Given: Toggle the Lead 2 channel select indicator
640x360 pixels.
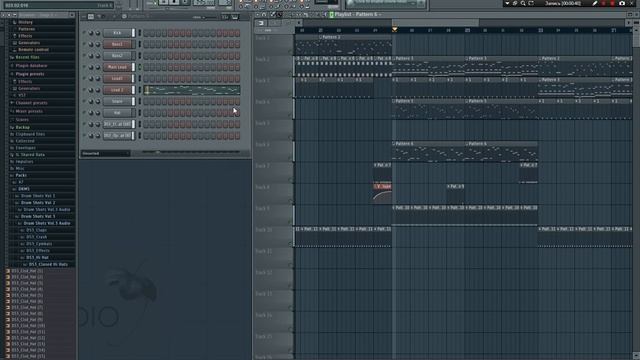Looking at the screenshot, I should [140, 90].
